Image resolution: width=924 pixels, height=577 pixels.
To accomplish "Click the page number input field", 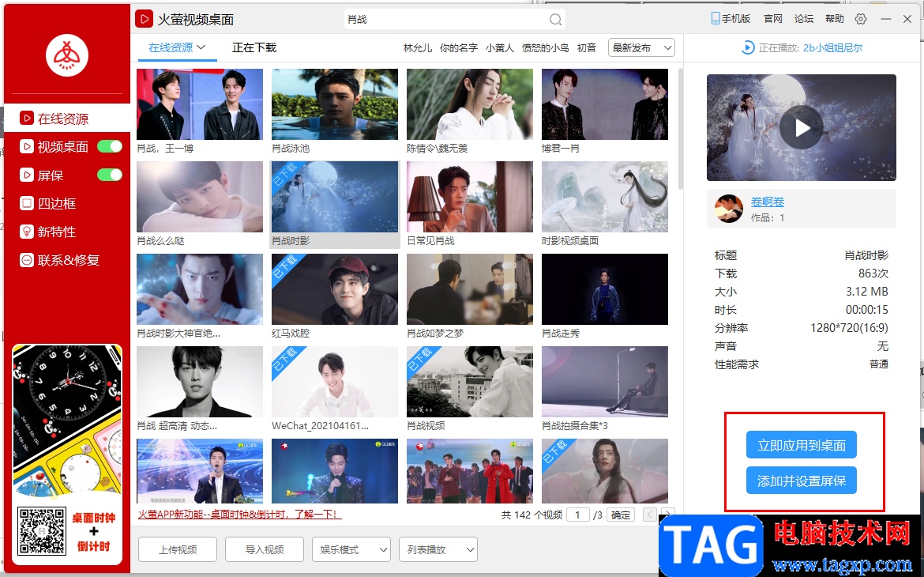I will [578, 515].
